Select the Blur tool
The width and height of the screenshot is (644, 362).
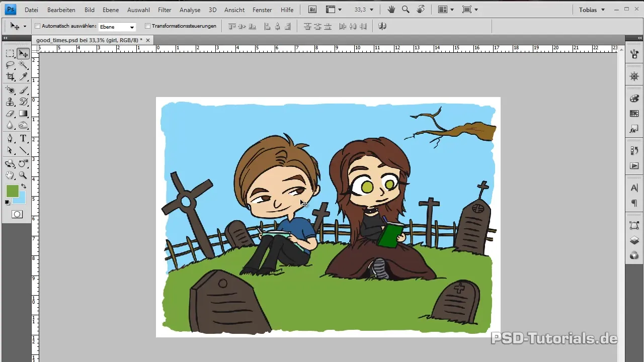tap(10, 125)
